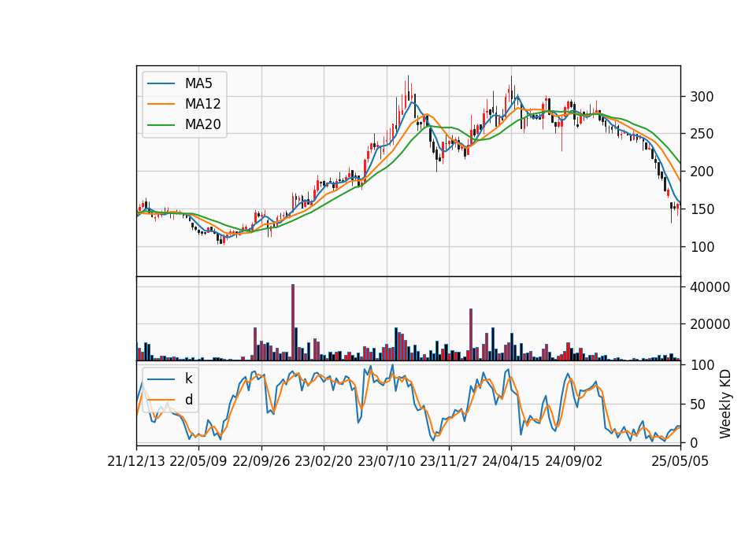Click the 40000 volume axis label
The image size is (756, 543).
click(x=710, y=287)
